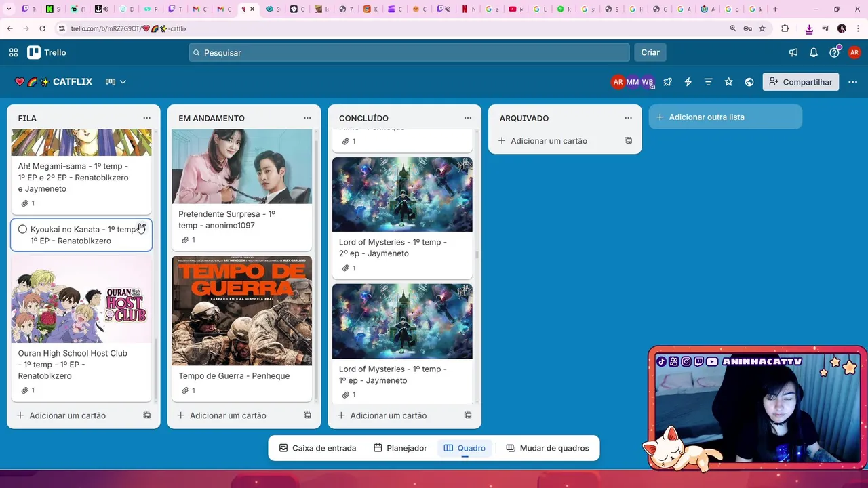Click the Compartilhar button
The height and width of the screenshot is (488, 868).
801,82
